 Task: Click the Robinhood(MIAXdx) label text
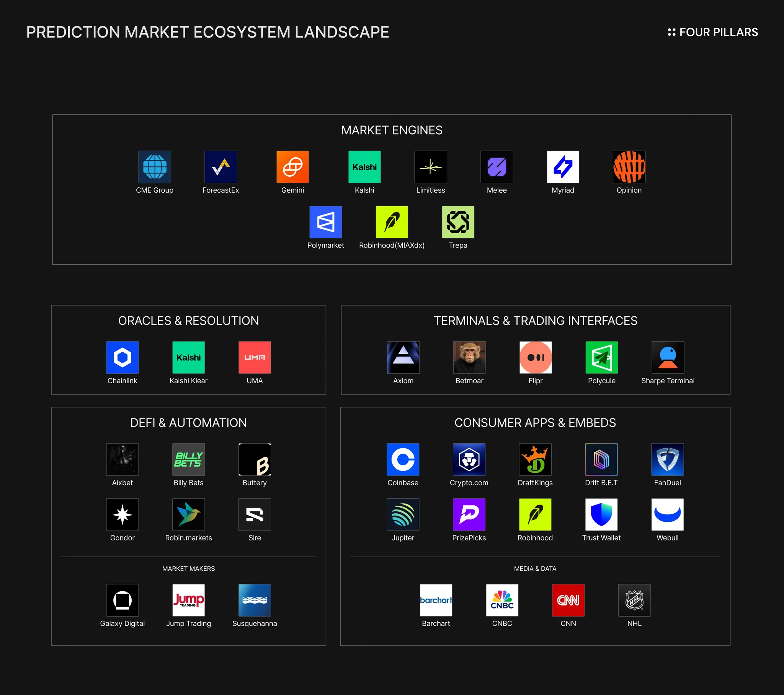coord(392,245)
